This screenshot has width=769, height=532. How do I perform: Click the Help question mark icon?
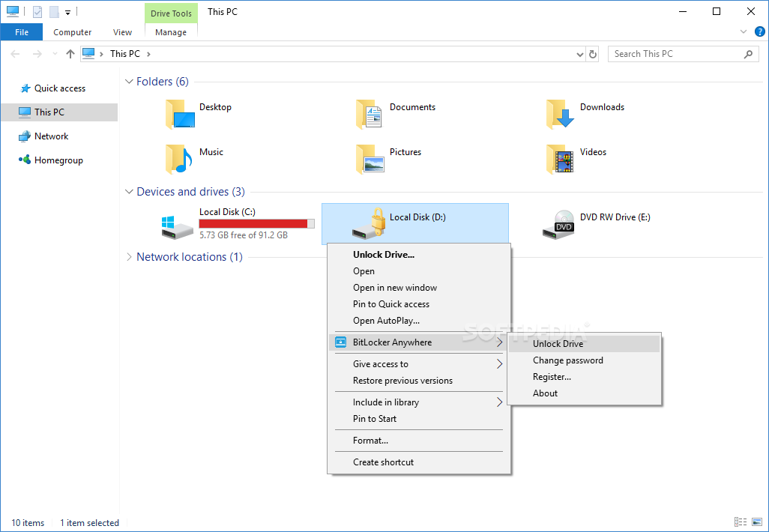pyautogui.click(x=760, y=32)
